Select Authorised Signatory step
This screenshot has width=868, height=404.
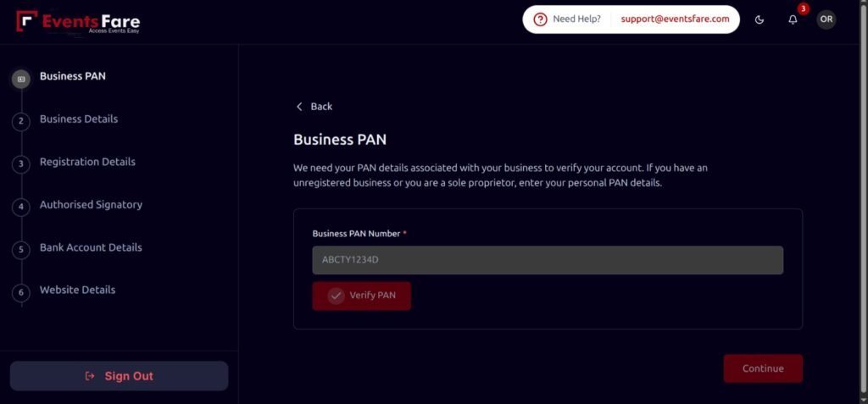pyautogui.click(x=91, y=205)
